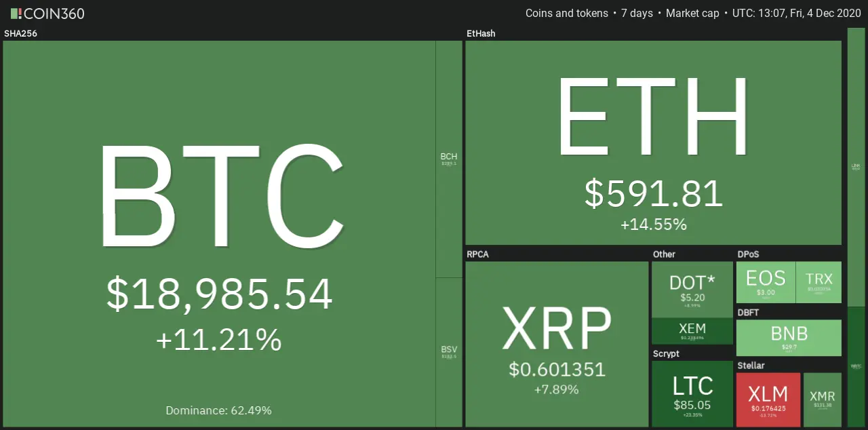Screen dimensions: 868x430
Task: Select the BNB tile
Action: coord(789,338)
